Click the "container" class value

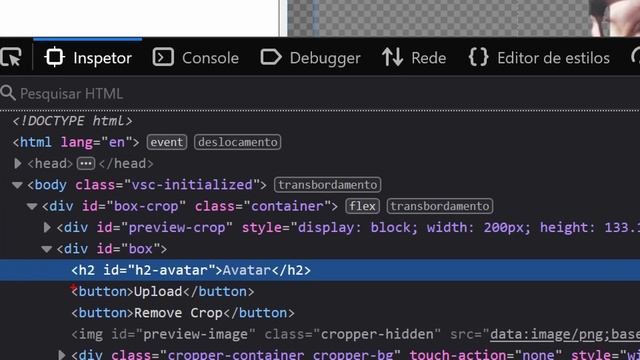pos(287,206)
